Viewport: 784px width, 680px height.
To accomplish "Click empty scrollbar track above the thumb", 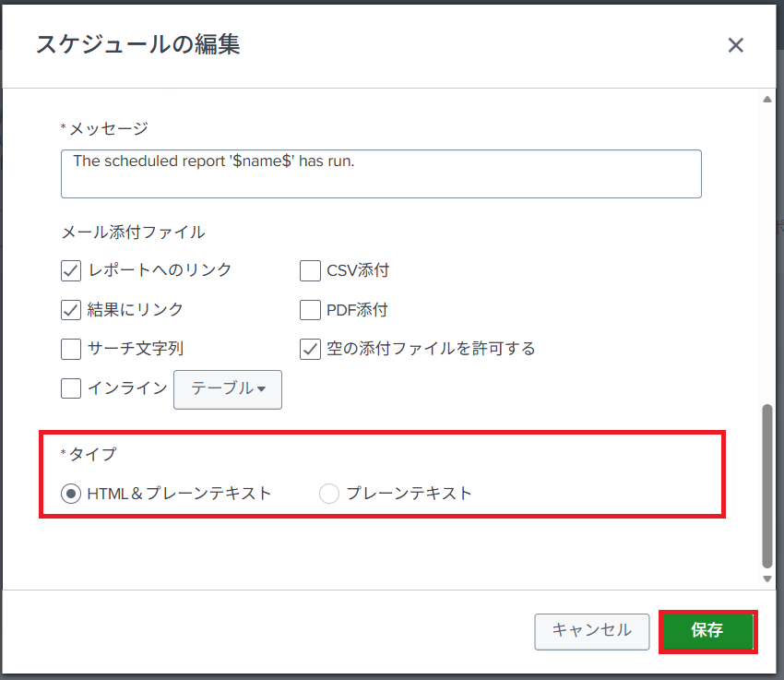I will tap(766, 249).
